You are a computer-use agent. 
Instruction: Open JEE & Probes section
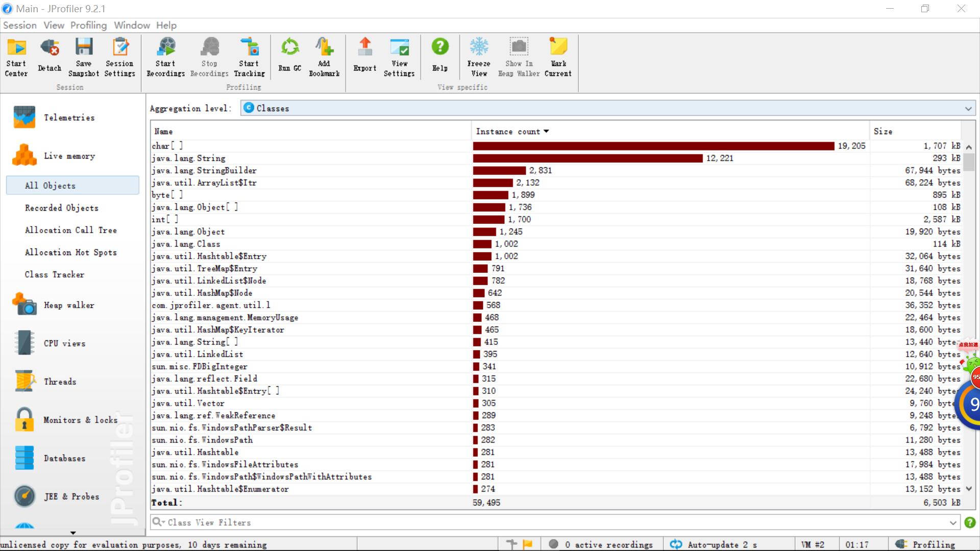pos(71,496)
